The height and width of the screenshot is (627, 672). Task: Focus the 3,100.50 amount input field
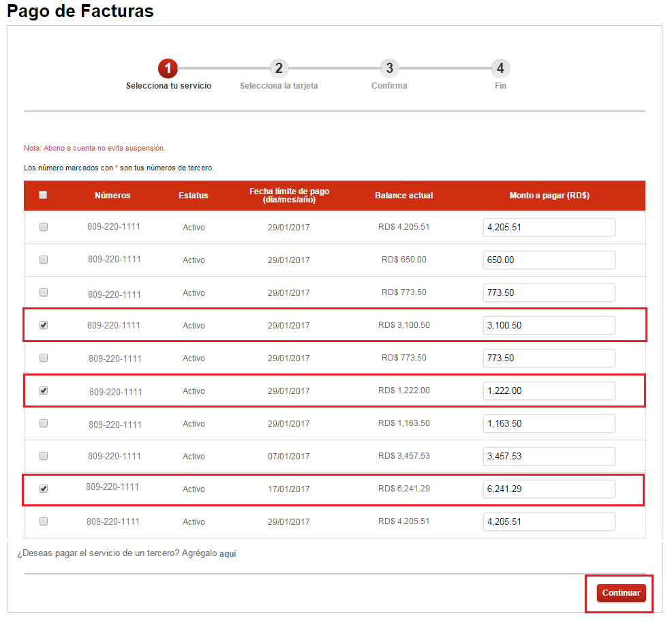click(549, 325)
